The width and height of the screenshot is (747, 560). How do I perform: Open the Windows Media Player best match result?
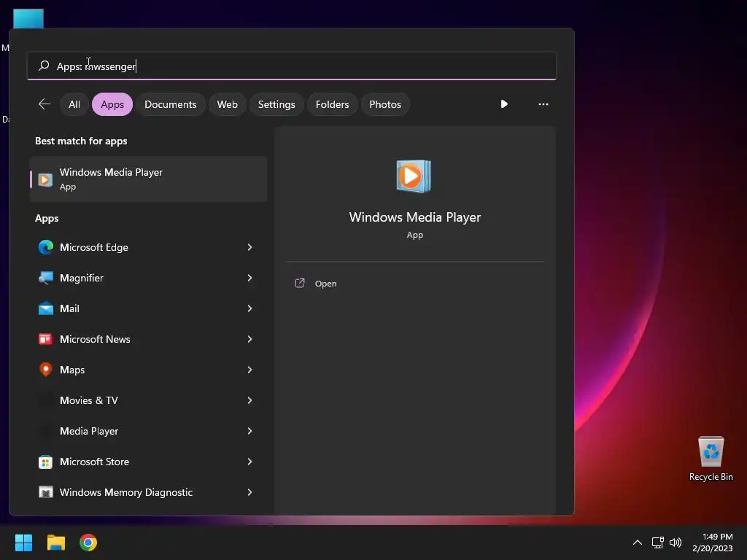tap(148, 179)
